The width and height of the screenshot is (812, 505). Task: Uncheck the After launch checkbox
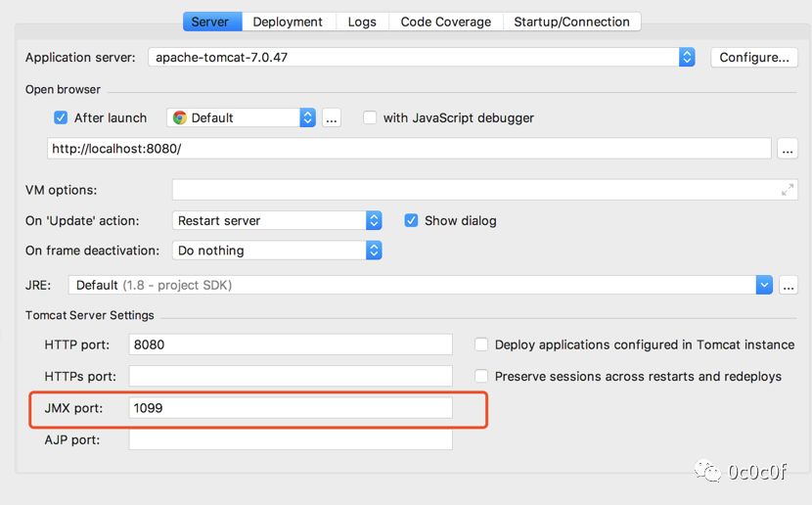coord(61,117)
